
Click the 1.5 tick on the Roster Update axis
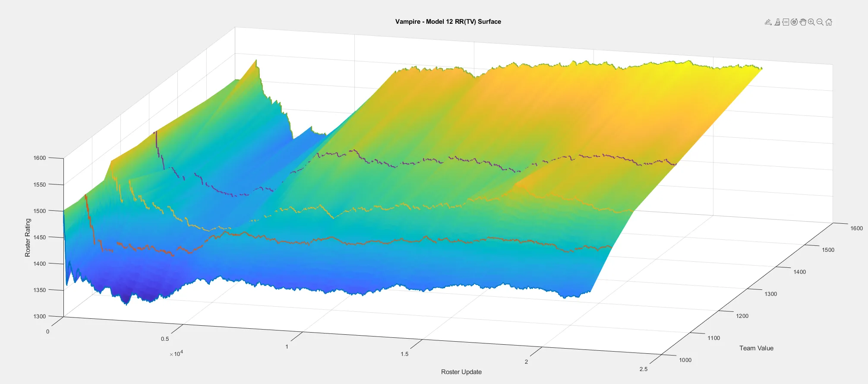tap(404, 354)
